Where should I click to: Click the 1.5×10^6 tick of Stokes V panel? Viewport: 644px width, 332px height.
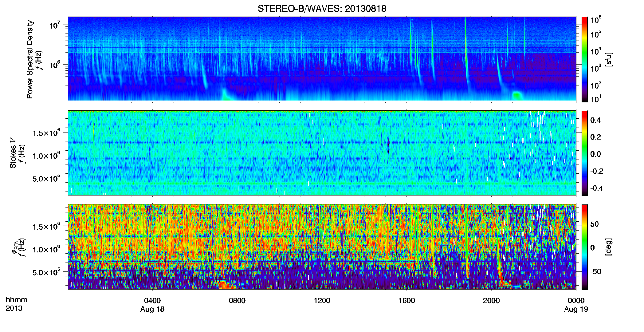click(46, 133)
